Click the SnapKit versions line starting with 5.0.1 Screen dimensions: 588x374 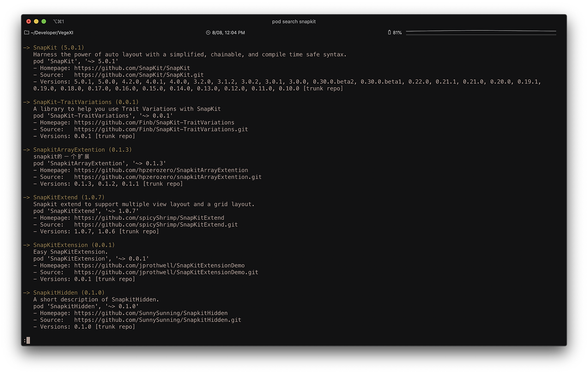pos(287,82)
